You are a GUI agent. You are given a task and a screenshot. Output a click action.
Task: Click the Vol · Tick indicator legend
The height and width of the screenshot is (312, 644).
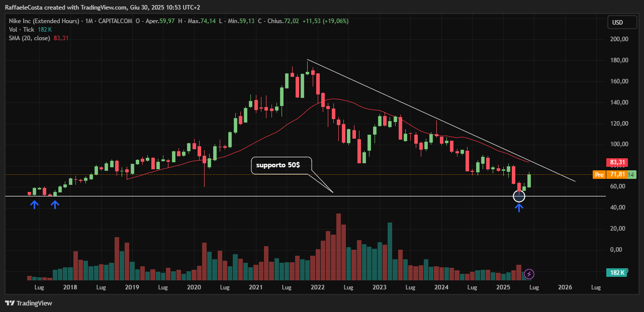pyautogui.click(x=22, y=30)
